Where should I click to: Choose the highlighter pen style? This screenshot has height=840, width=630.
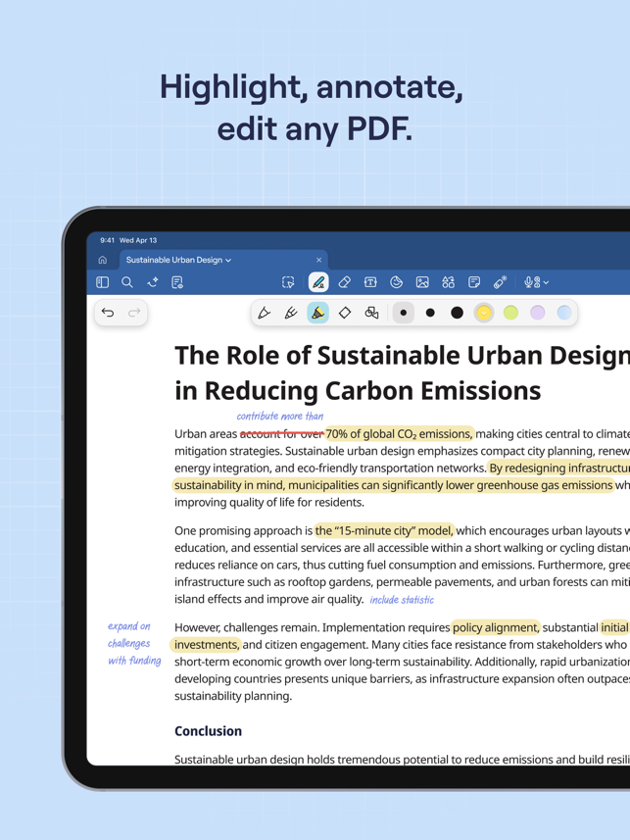(x=317, y=313)
